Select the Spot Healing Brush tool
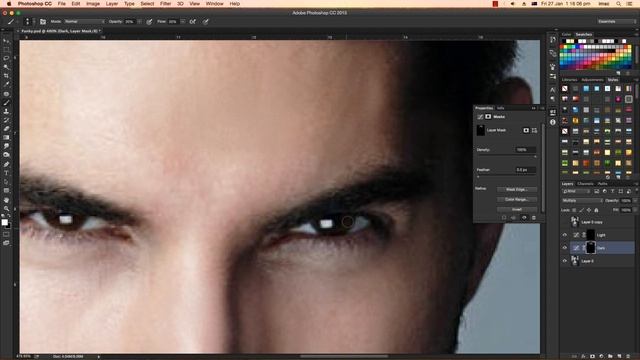This screenshot has height=360, width=640. point(6,94)
